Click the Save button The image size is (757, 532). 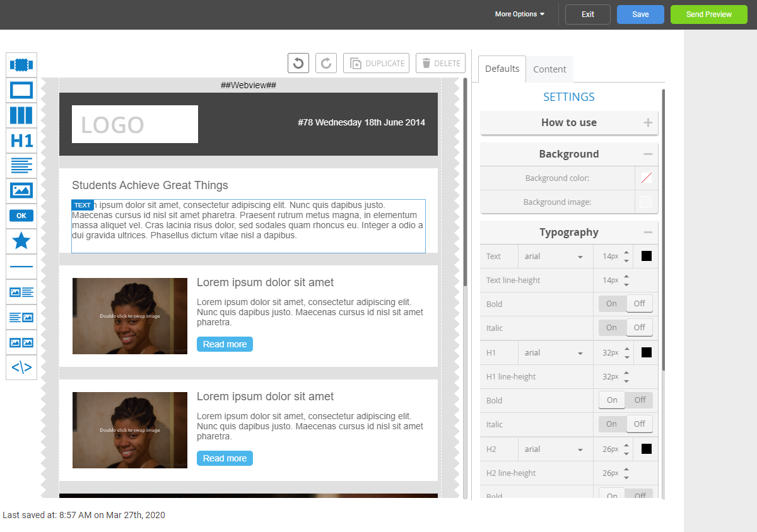(x=640, y=14)
